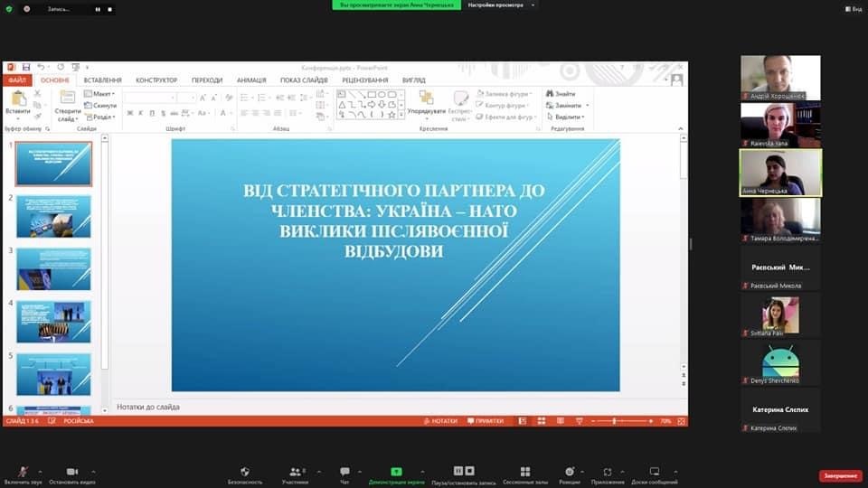
Task: Open Breakout Rooms (Сессионные залы)
Action: (x=524, y=472)
